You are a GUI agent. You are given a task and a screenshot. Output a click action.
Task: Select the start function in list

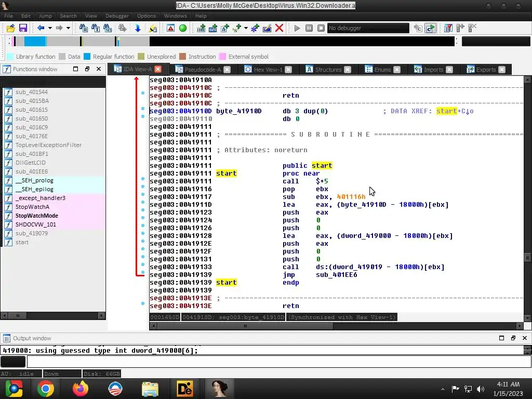point(22,242)
